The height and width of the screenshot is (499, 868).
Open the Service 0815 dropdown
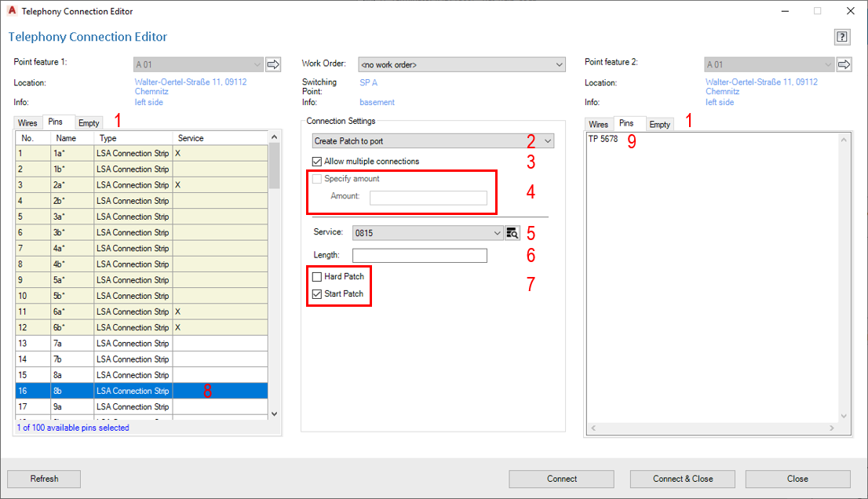coord(428,233)
